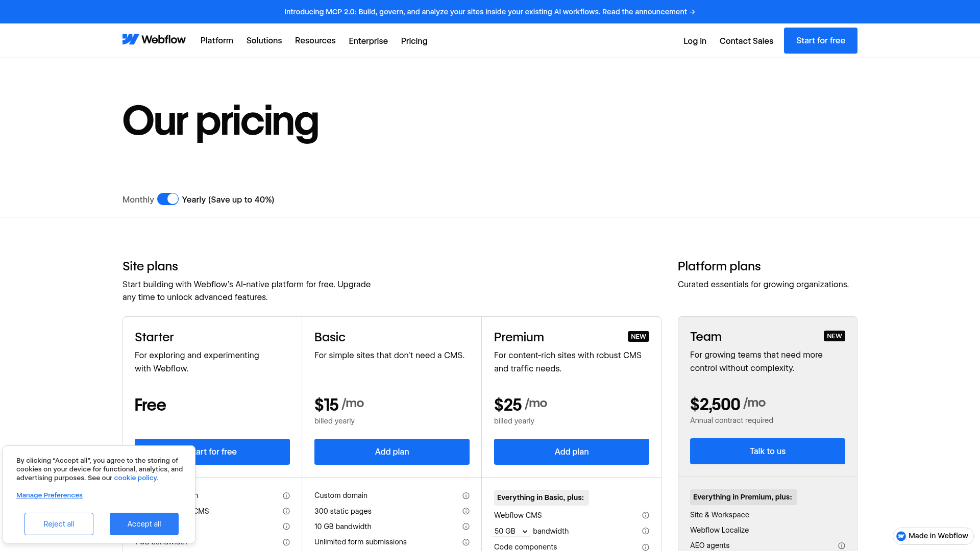Image resolution: width=980 pixels, height=551 pixels.
Task: Click the Made in Webflow badge
Action: coord(933,536)
